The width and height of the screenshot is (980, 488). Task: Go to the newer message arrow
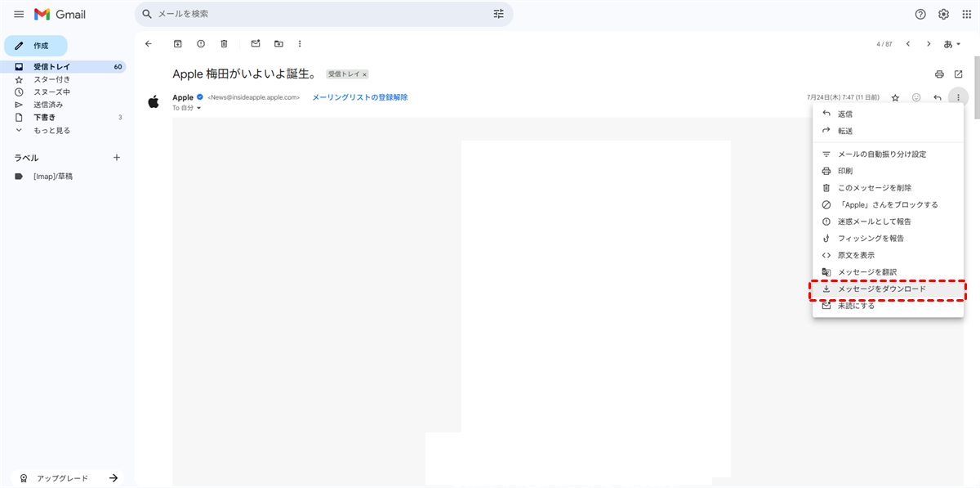pyautogui.click(x=907, y=43)
